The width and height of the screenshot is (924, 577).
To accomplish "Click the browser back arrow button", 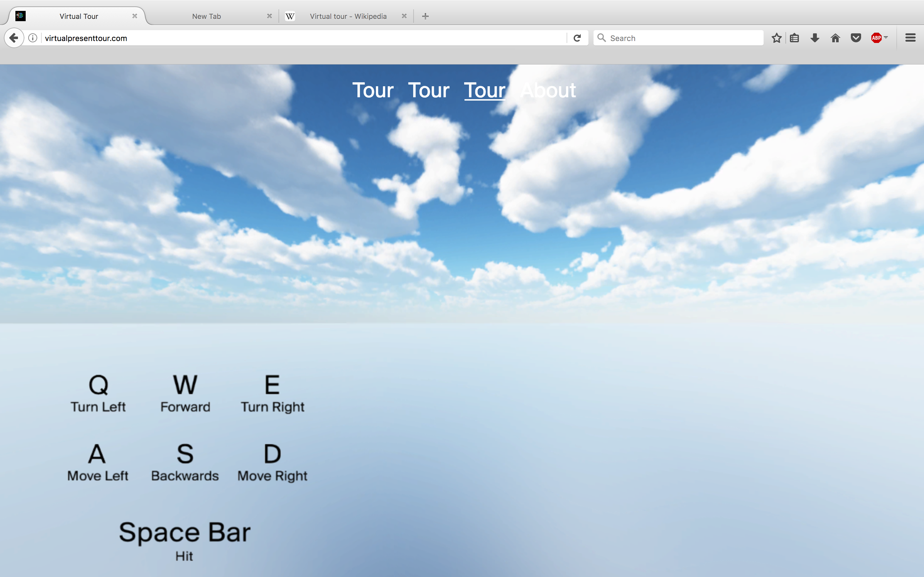I will pyautogui.click(x=14, y=38).
